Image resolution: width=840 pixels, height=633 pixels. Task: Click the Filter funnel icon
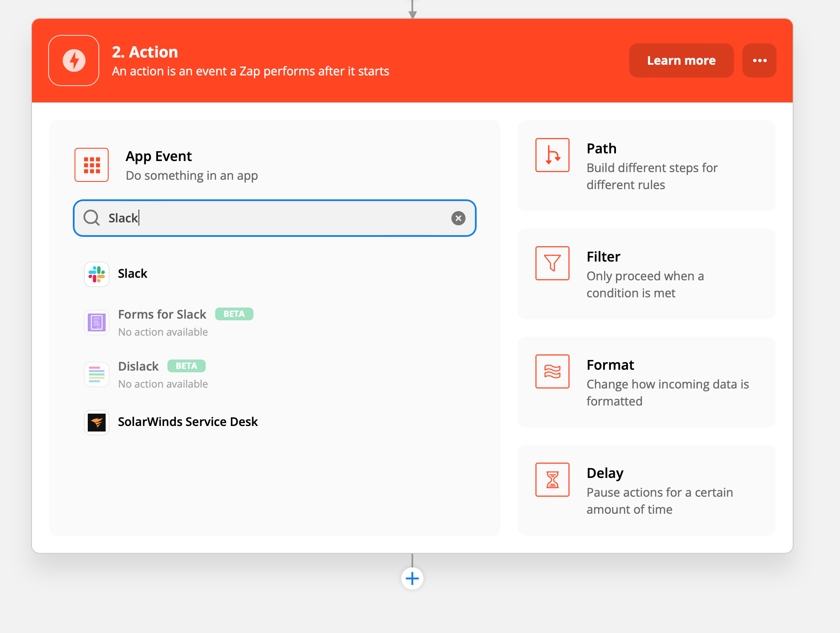pyautogui.click(x=552, y=263)
